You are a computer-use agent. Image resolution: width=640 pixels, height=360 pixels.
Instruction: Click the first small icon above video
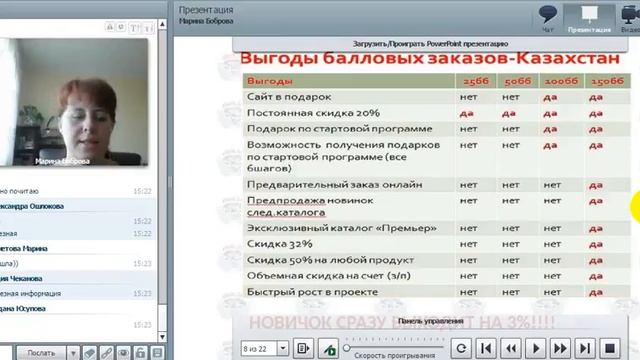click(x=110, y=27)
